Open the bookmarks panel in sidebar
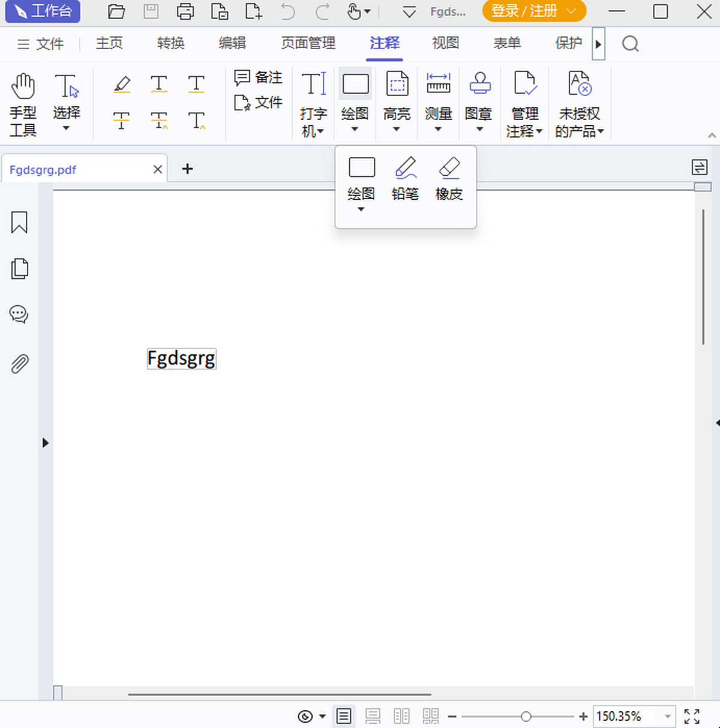Screen dimensions: 720x728 click(x=19, y=222)
